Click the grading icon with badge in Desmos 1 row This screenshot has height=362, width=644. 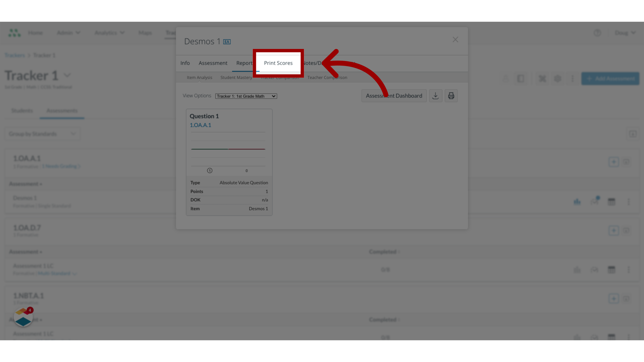(595, 201)
